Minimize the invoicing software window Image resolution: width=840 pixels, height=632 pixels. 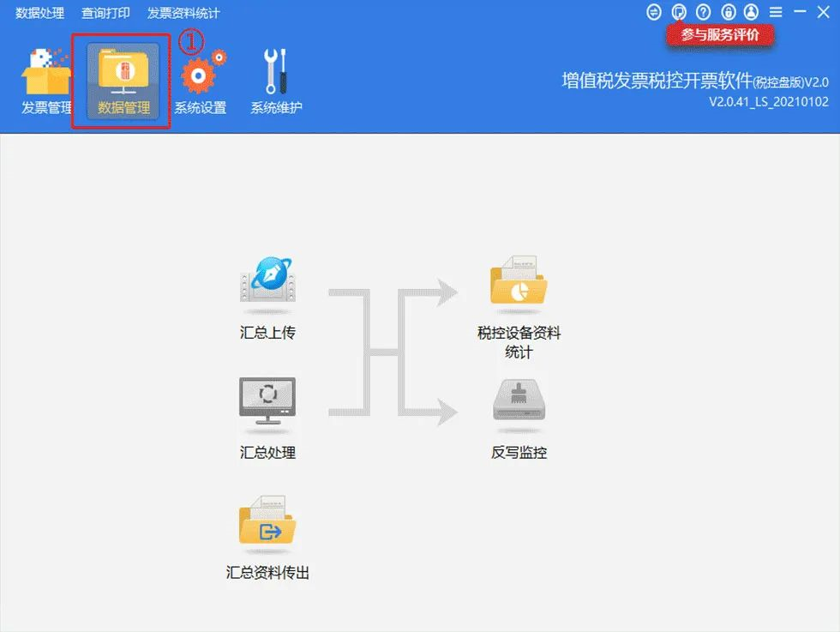point(800,12)
